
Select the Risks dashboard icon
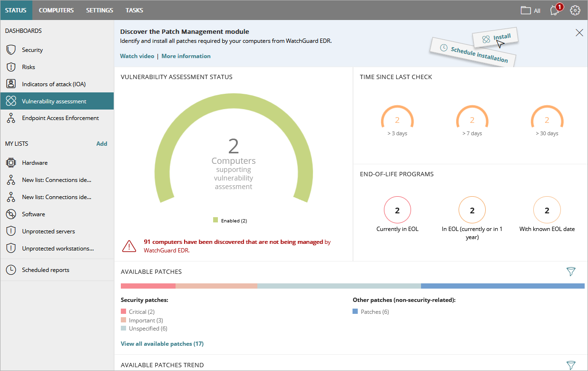(x=10, y=67)
